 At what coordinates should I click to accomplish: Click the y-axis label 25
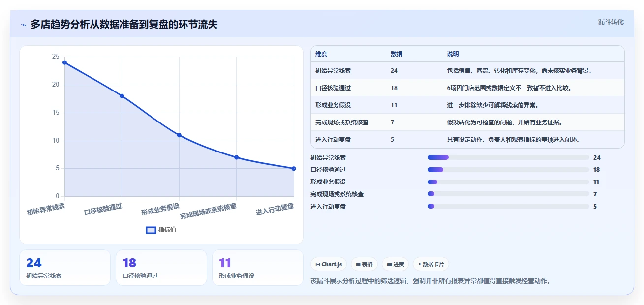coord(56,57)
